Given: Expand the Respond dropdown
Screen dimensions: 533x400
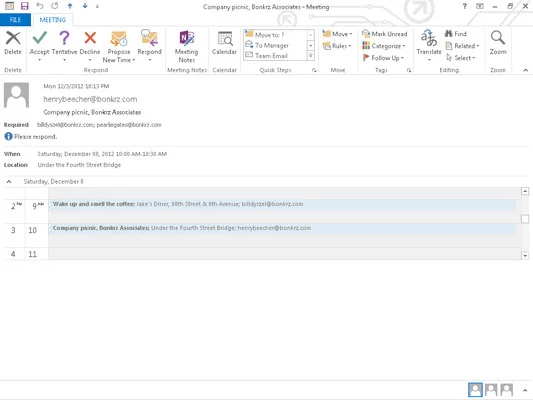Looking at the screenshot, I should click(x=149, y=46).
